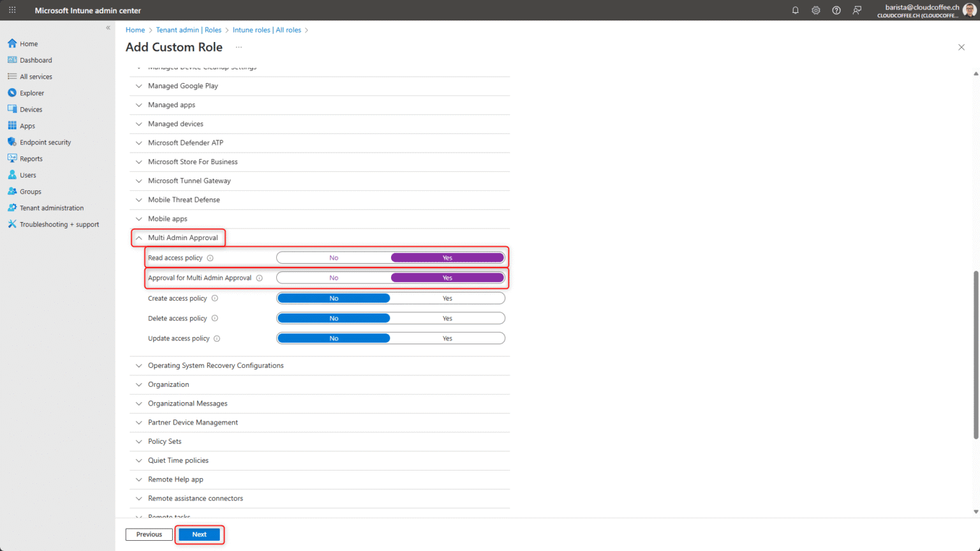Image resolution: width=980 pixels, height=551 pixels.
Task: Open the notifications bell
Action: [795, 10]
